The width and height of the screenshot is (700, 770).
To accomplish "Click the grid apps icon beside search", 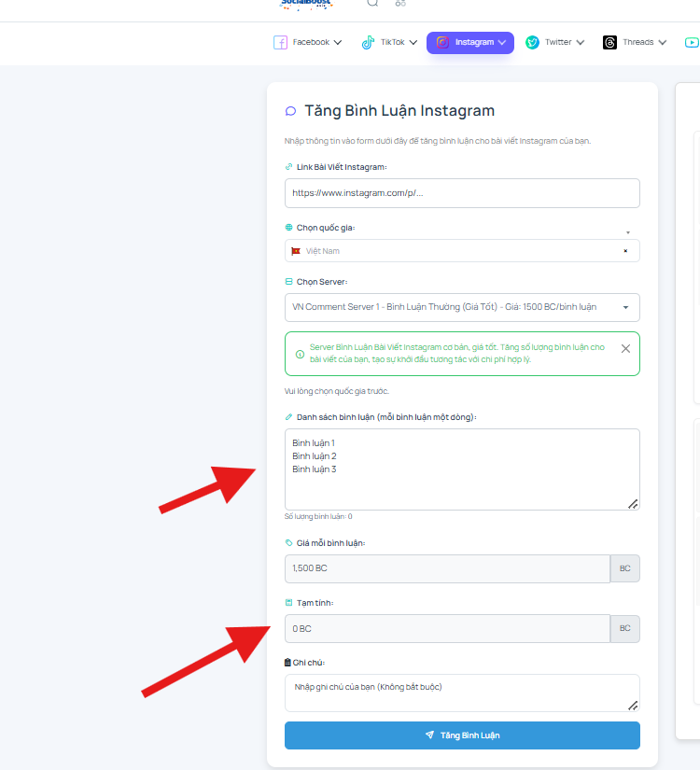I will click(x=400, y=3).
